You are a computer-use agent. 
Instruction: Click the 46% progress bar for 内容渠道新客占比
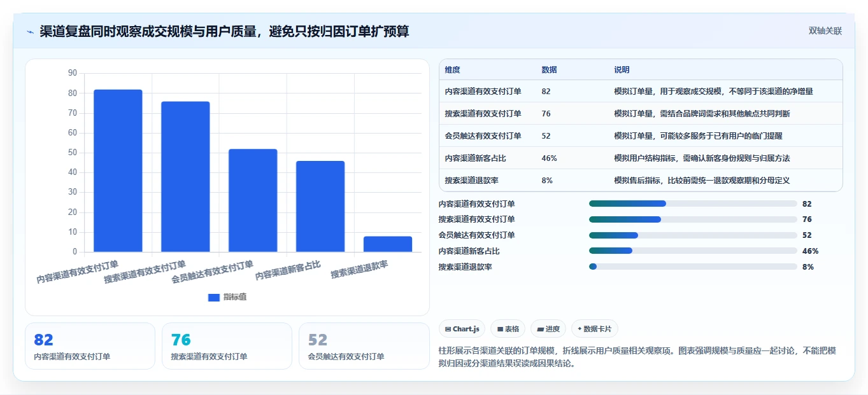693,251
